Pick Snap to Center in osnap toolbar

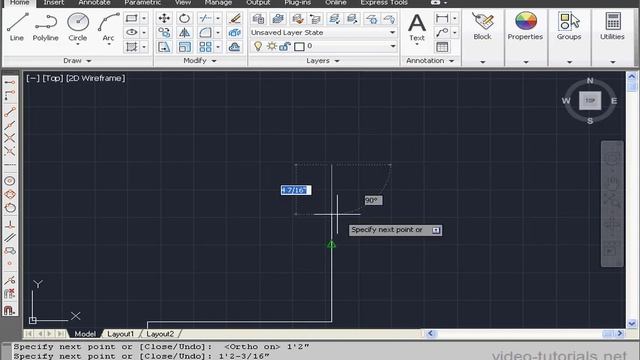click(10, 181)
